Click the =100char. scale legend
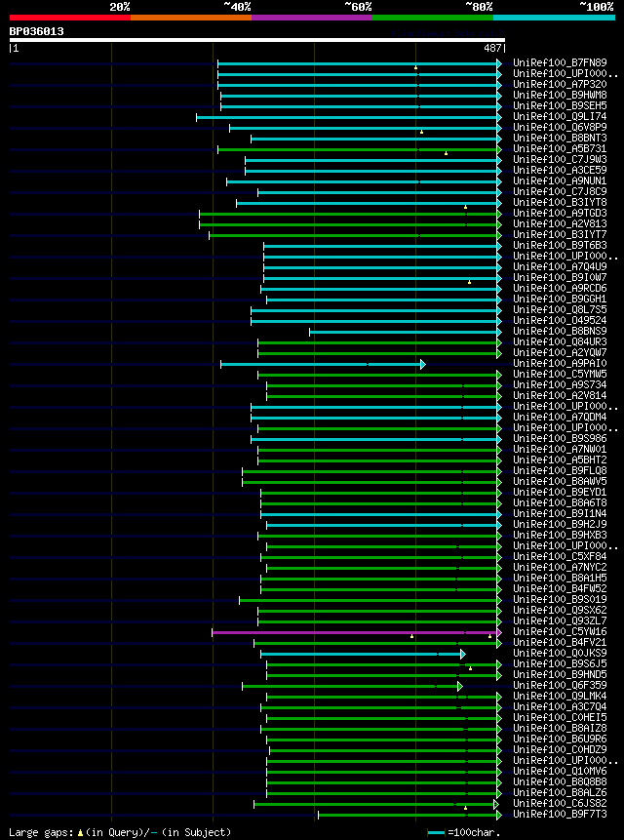This screenshot has height=840, width=624. coord(464,832)
